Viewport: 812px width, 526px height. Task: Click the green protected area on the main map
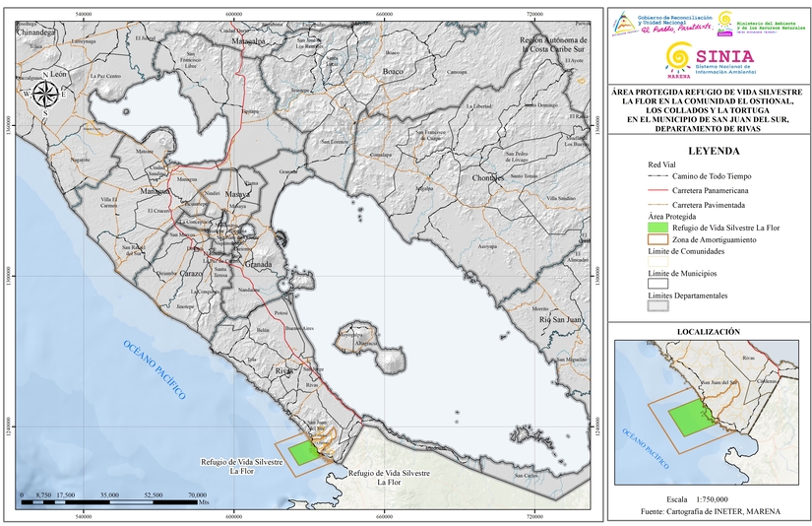pyautogui.click(x=304, y=451)
